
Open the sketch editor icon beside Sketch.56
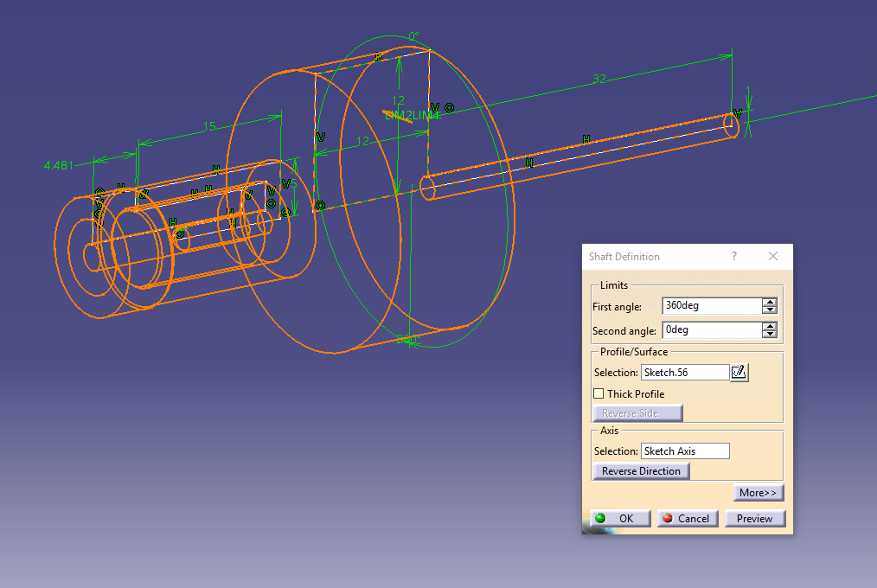click(x=739, y=372)
